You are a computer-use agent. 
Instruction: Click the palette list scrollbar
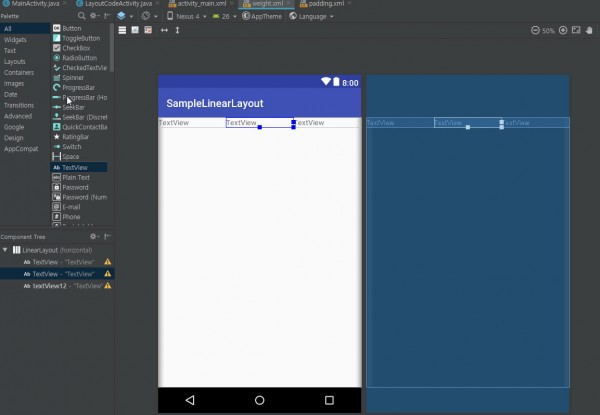coord(112,47)
